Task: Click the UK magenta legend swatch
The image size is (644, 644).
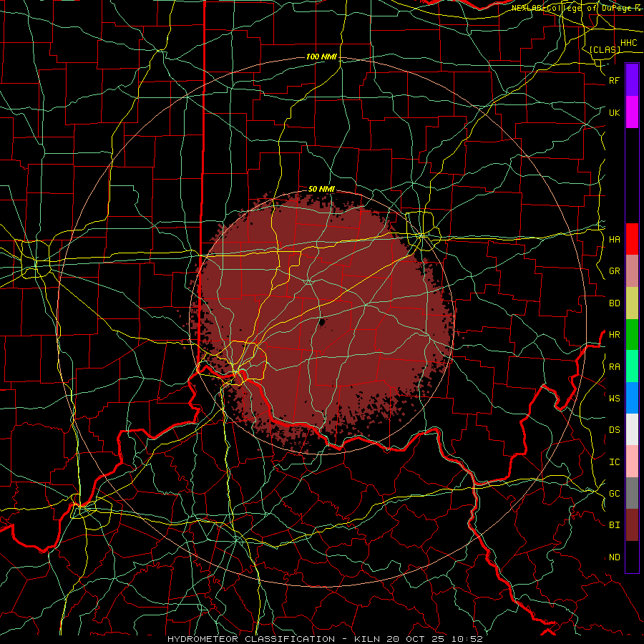Action: (x=632, y=112)
